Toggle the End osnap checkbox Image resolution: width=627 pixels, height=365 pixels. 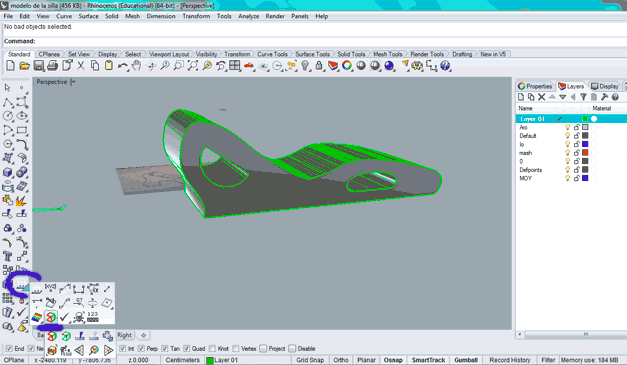coord(9,349)
